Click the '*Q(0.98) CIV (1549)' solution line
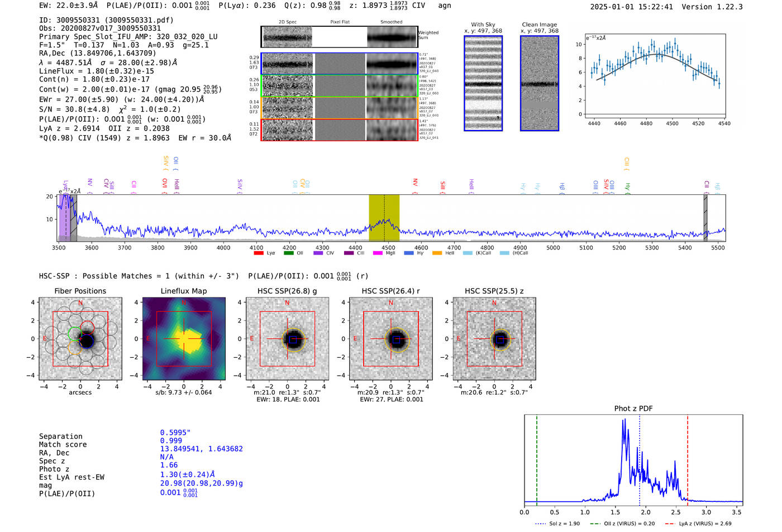This screenshot has width=782, height=532. pos(135,138)
